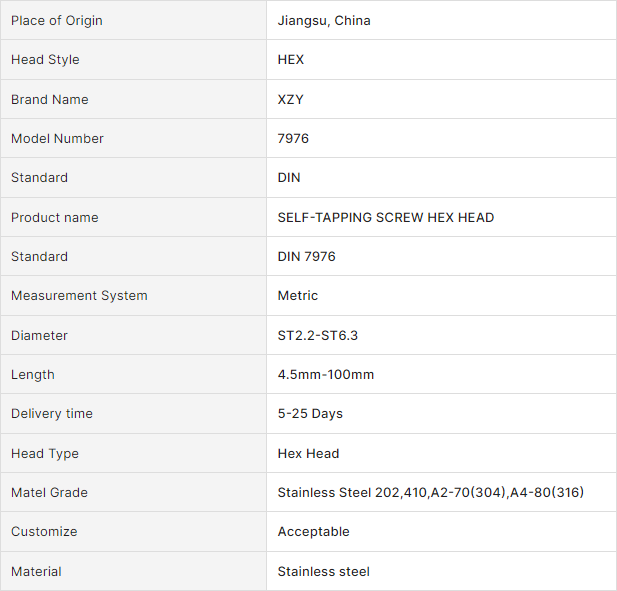The width and height of the screenshot is (617, 591).
Task: Click the "Delivery time" label
Action: [x=52, y=414]
